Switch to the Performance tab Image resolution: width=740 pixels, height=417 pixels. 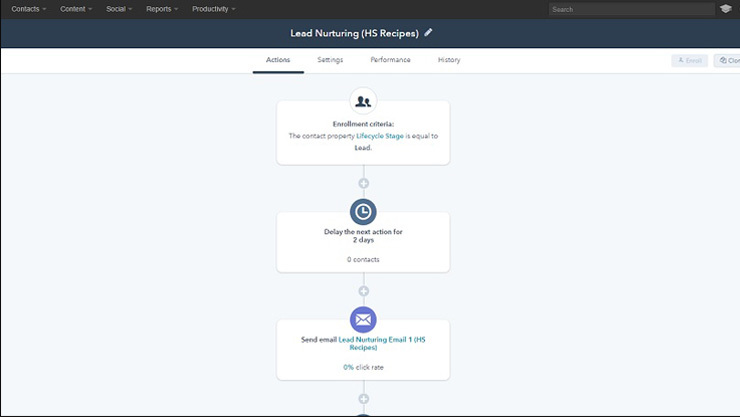[x=390, y=60]
